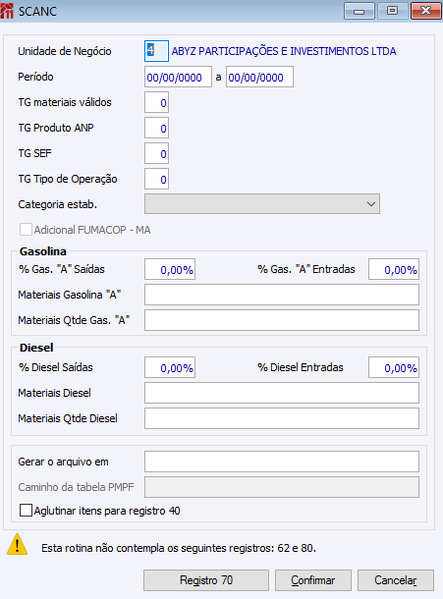Click the Categoria estab. label
Image resolution: width=443 pixels, height=599 pixels.
(57, 204)
